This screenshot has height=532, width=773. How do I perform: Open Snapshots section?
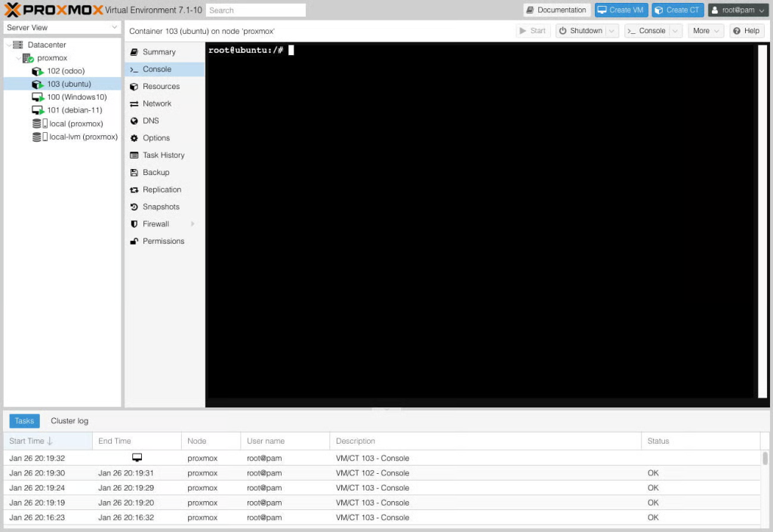click(x=164, y=207)
